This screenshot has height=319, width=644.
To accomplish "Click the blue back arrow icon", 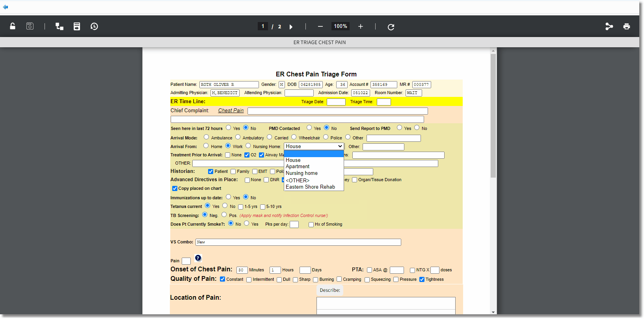I will [x=6, y=7].
